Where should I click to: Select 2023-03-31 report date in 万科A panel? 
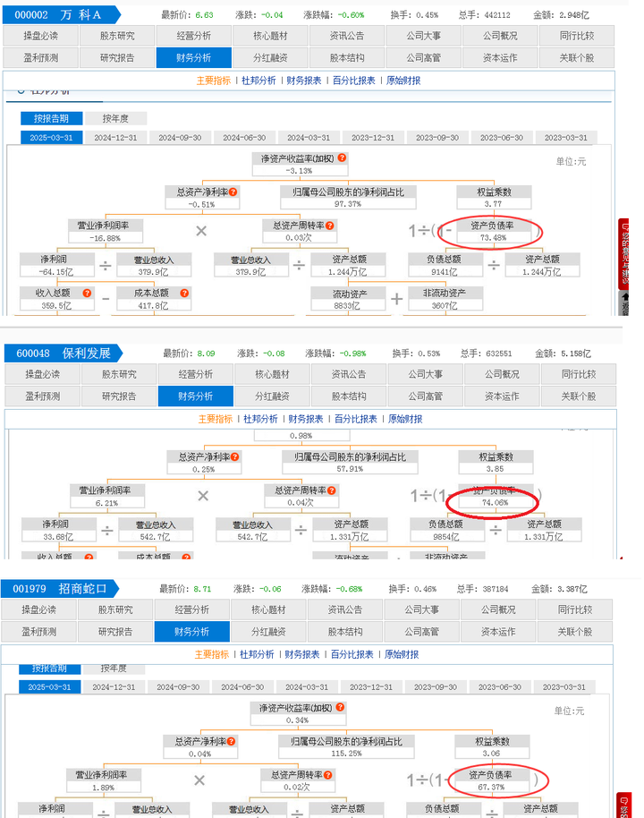[566, 138]
